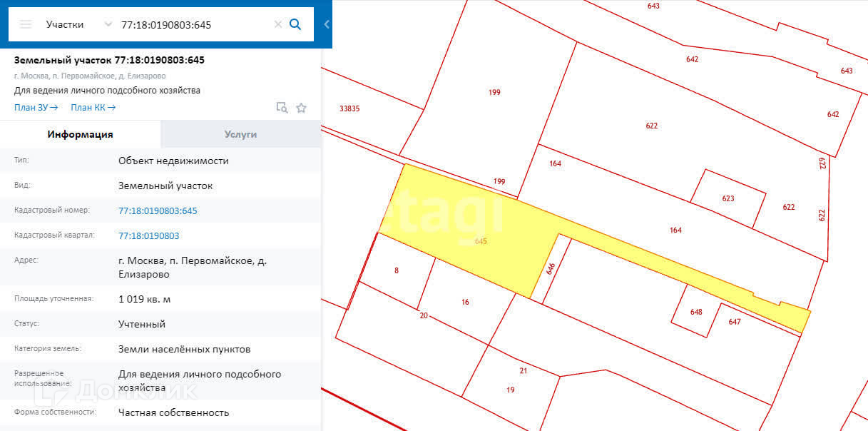Select parcel 33835 label on map
Screen dimensions: 868x431
coord(349,108)
